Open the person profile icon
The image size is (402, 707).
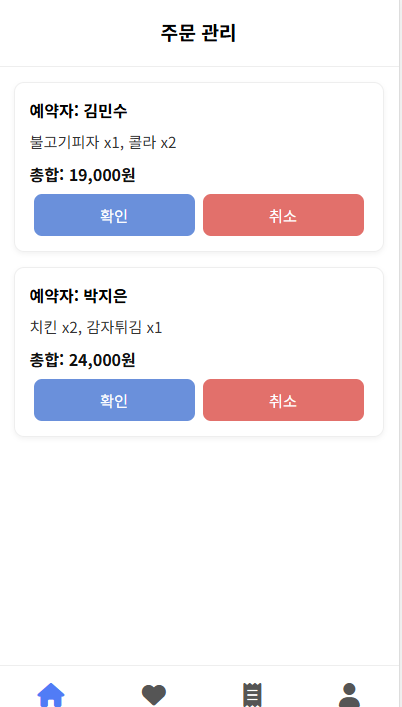click(349, 695)
